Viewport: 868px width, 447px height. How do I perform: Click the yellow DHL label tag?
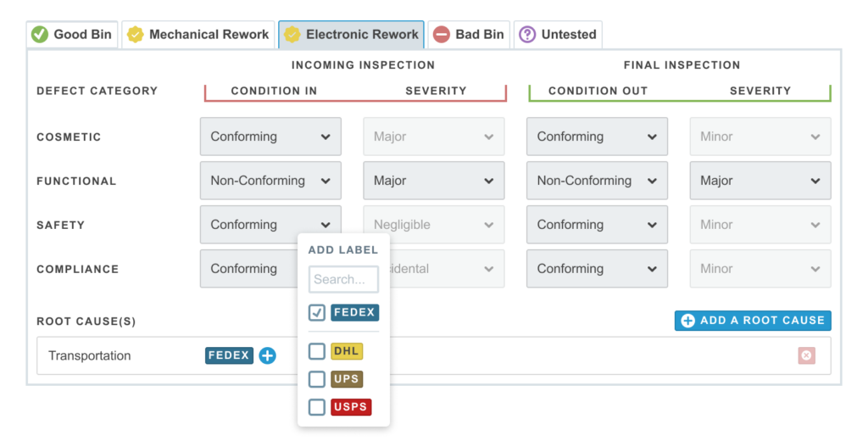coord(347,351)
